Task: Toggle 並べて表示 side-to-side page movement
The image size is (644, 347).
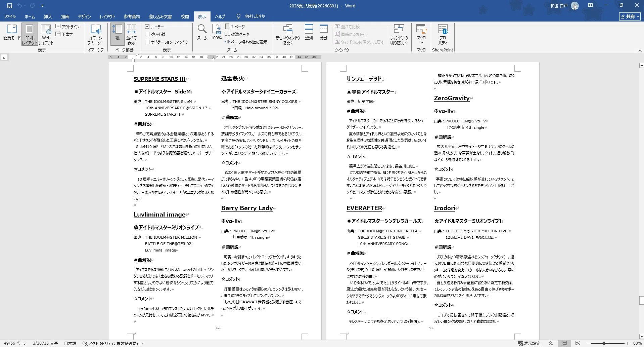Action: [131, 34]
